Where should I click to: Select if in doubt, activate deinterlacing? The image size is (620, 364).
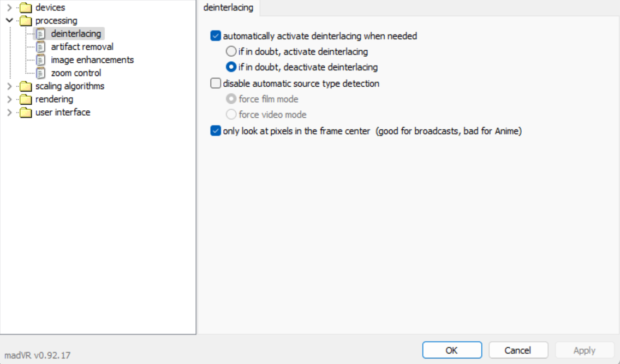(231, 52)
